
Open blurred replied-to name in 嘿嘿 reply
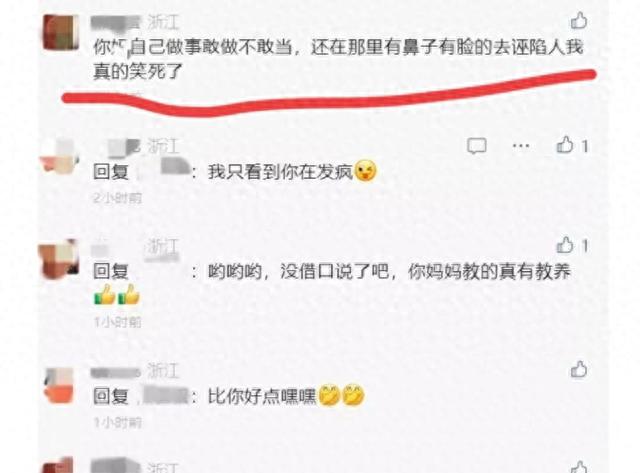pyautogui.click(x=164, y=396)
